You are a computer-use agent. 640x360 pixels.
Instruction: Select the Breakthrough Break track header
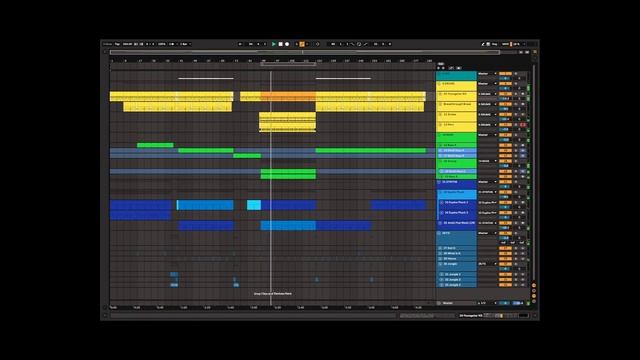click(x=456, y=106)
